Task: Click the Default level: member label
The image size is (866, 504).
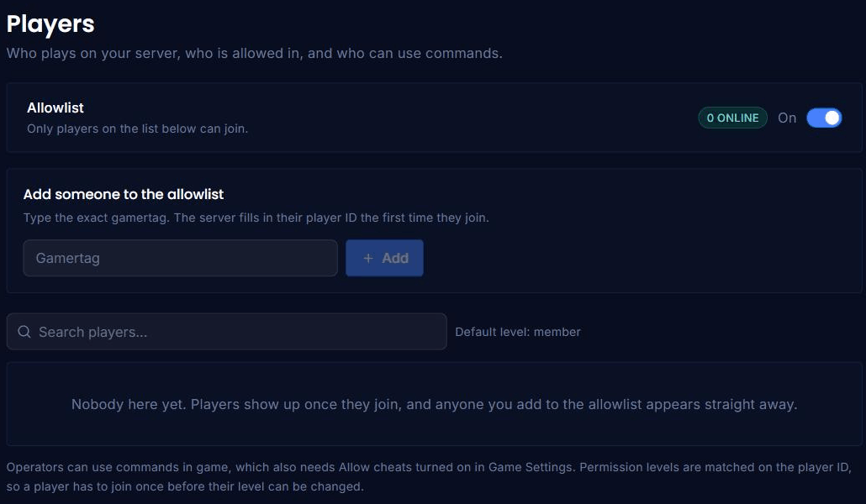Action: click(x=518, y=332)
